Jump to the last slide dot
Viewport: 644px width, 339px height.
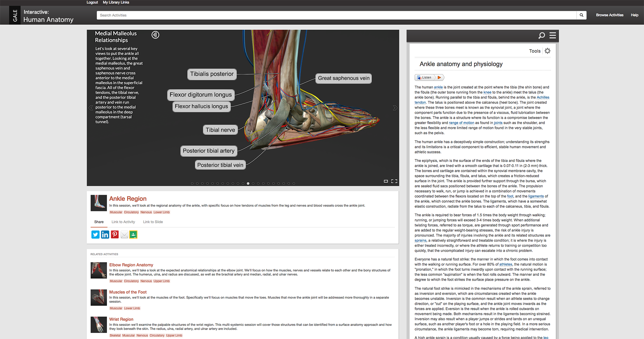[x=294, y=184]
